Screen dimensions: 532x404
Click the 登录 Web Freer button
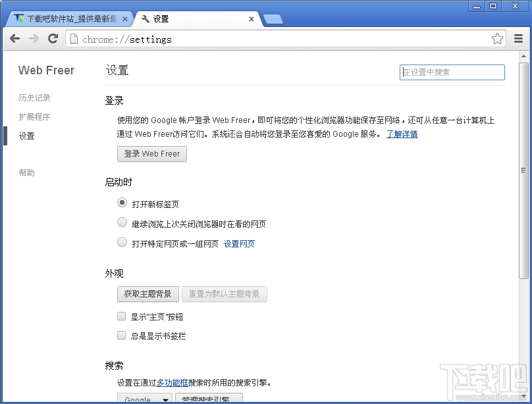tap(152, 154)
